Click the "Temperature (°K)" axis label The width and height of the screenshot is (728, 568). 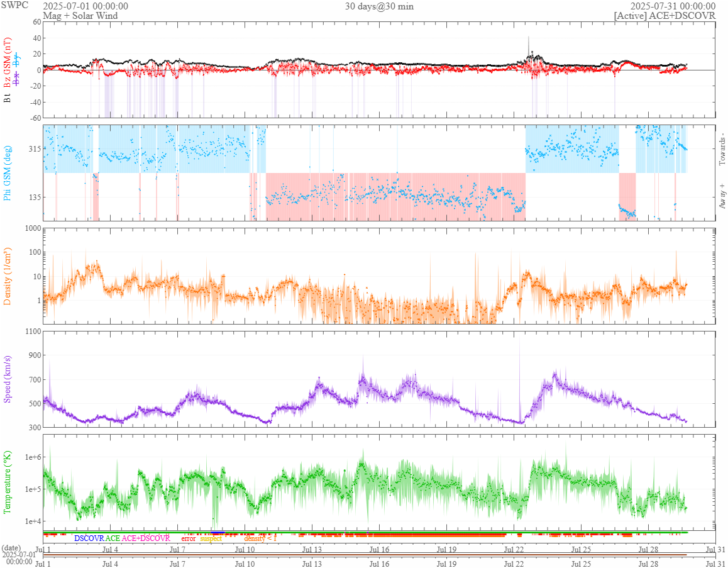[x=7, y=482]
